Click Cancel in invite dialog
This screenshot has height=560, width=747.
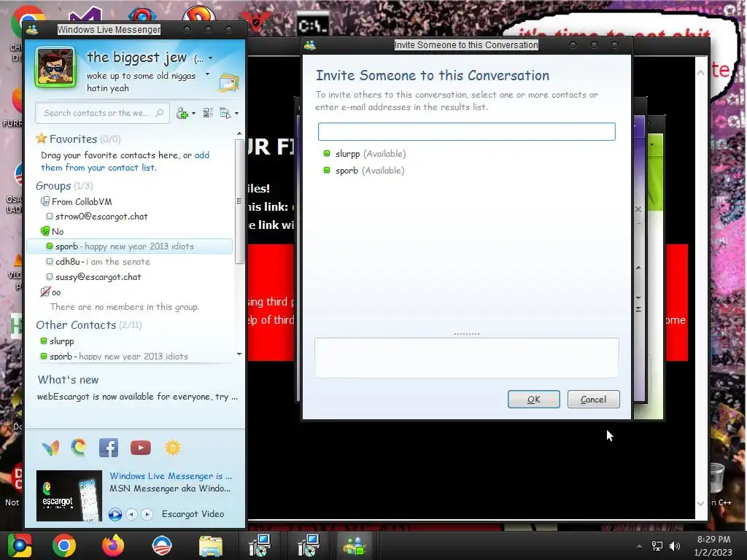point(593,399)
